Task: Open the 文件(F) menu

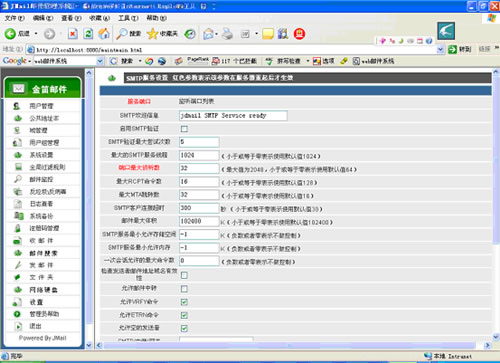Action: [x=14, y=18]
